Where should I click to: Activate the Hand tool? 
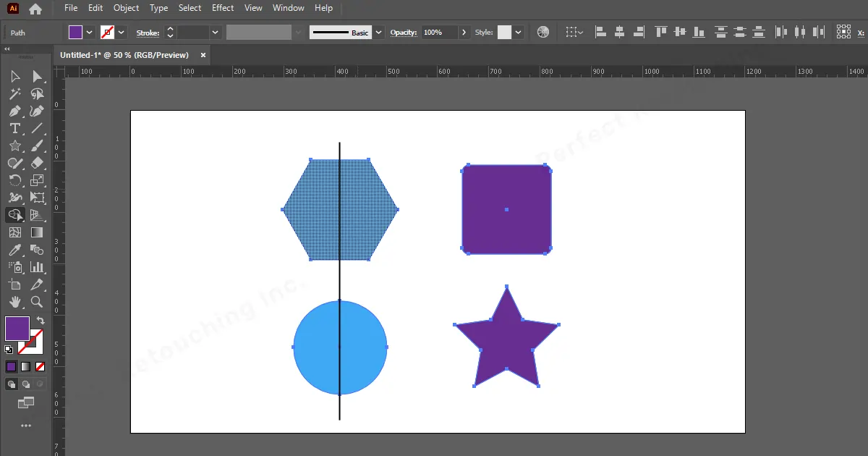coord(14,302)
